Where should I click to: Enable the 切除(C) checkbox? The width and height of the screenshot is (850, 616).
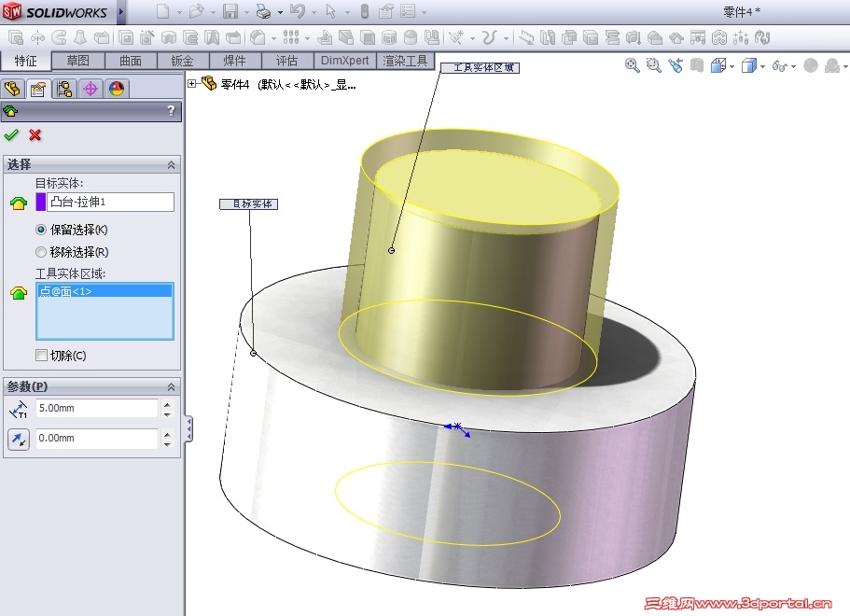point(41,356)
